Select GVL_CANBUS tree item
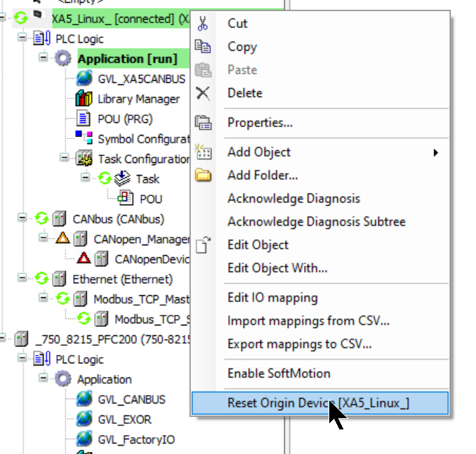The width and height of the screenshot is (476, 454). pyautogui.click(x=131, y=400)
